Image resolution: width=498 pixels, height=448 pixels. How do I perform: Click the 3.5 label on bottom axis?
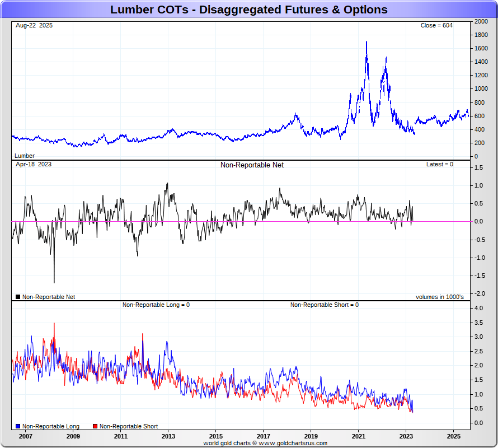click(478, 323)
